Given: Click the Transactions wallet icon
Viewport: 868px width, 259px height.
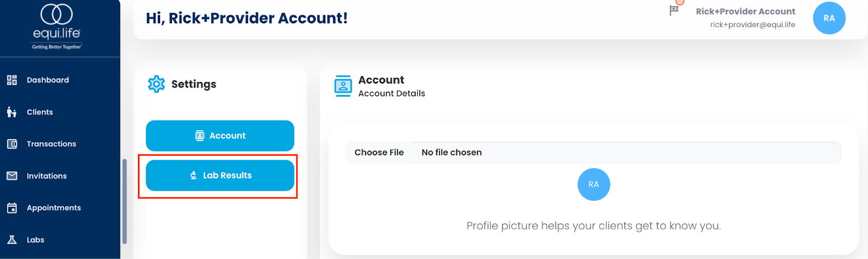Looking at the screenshot, I should 12,144.
